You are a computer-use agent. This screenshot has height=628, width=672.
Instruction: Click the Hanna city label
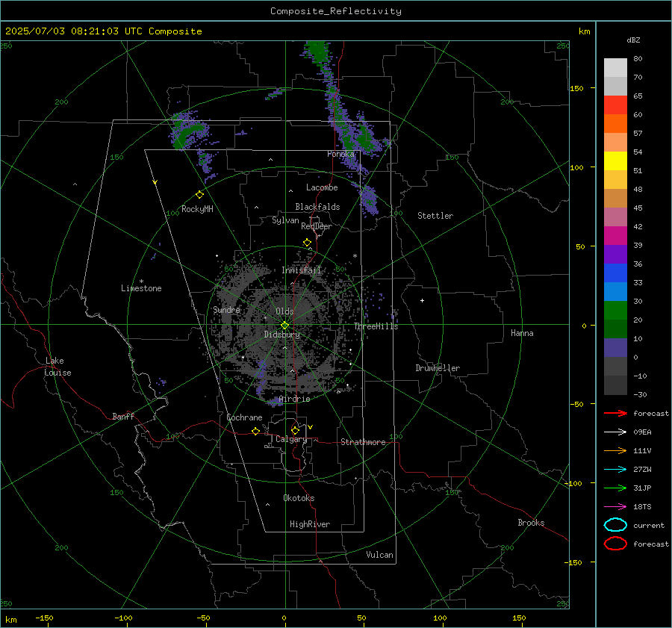click(x=522, y=333)
